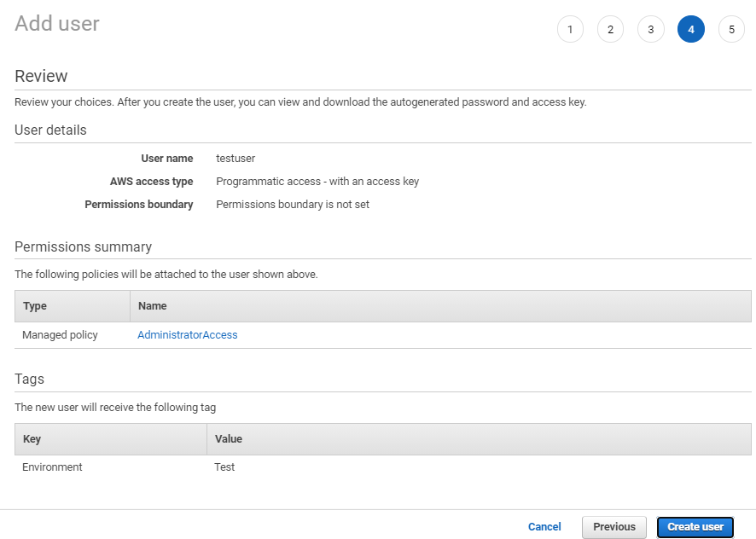
Task: Jump to wizard step 5 circle
Action: (731, 29)
